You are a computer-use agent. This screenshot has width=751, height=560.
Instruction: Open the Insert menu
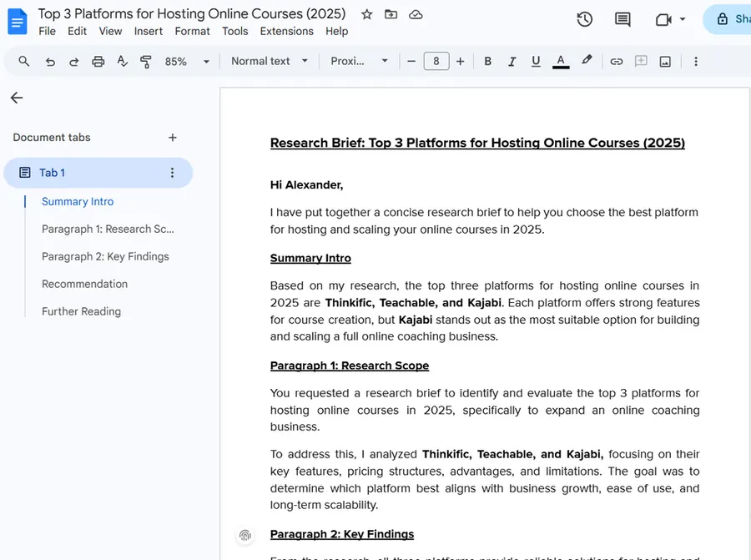pos(148,31)
